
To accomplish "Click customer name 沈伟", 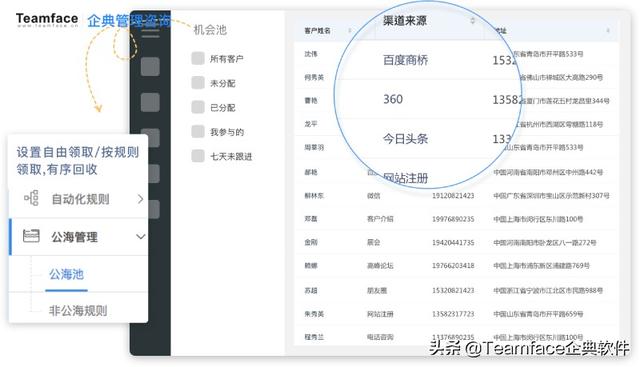I will coord(311,54).
